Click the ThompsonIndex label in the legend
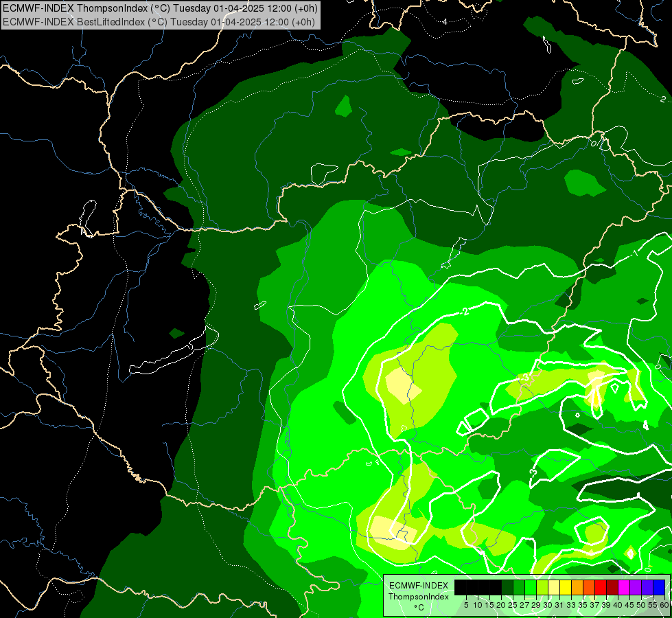Image resolution: width=672 pixels, height=618 pixels. [x=419, y=597]
